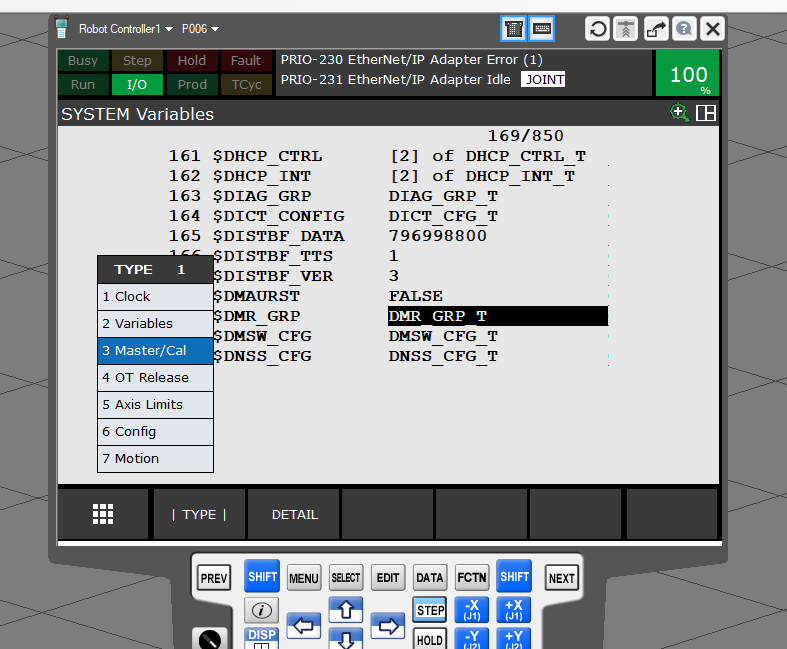Open the help question mark icon
Viewport: 787px width, 649px height.
pos(684,28)
